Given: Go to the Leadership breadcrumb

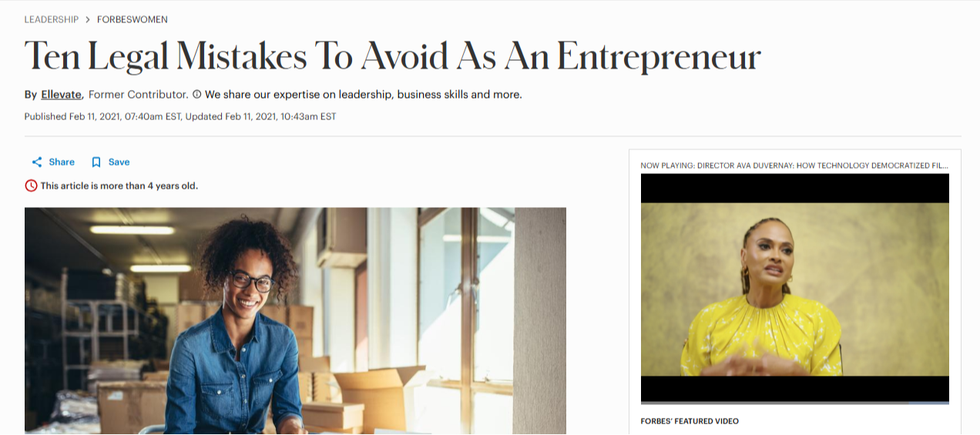Looking at the screenshot, I should tap(52, 19).
